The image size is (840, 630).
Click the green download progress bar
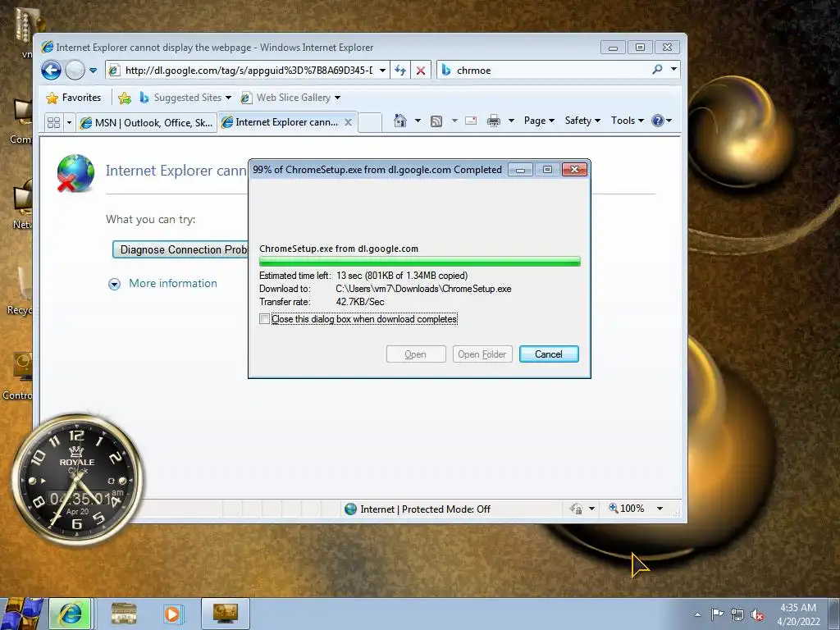(x=419, y=261)
